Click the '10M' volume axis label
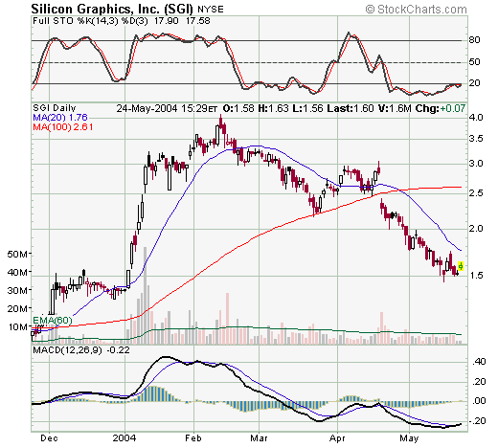 18,327
